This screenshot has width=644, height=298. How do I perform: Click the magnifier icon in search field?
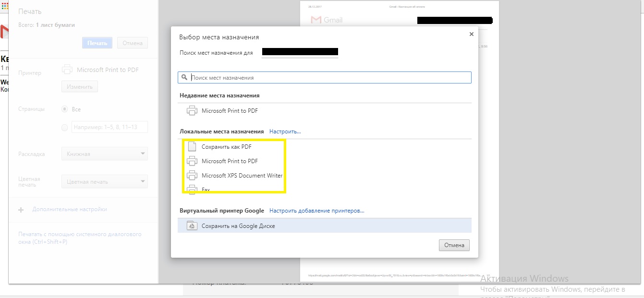click(184, 77)
